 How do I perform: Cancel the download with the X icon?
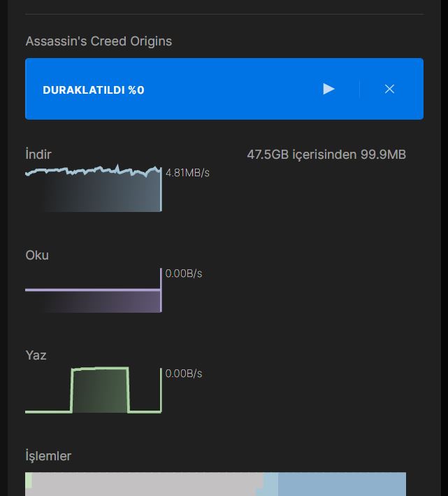point(389,89)
